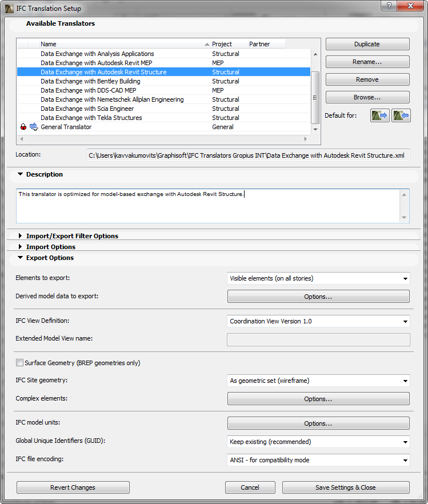Click horizontal scrollbar right arrow of list

pos(306,139)
